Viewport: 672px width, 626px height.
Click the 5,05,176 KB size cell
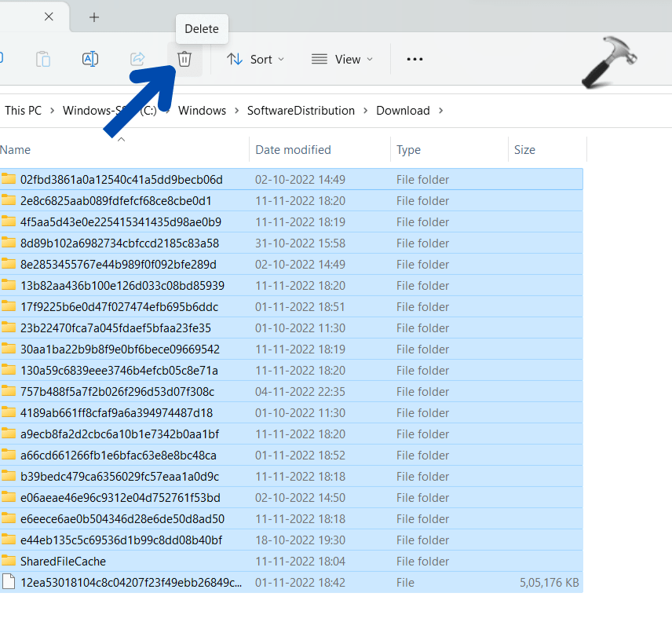point(549,583)
